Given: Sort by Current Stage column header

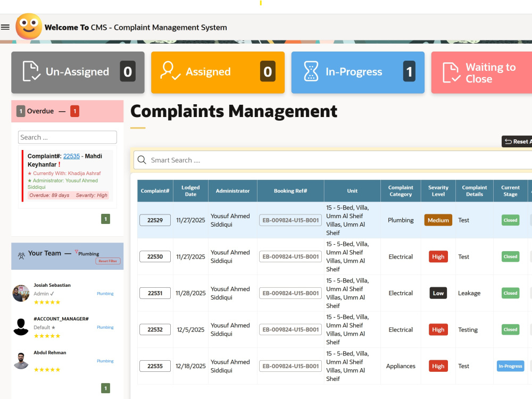Looking at the screenshot, I should tap(510, 190).
